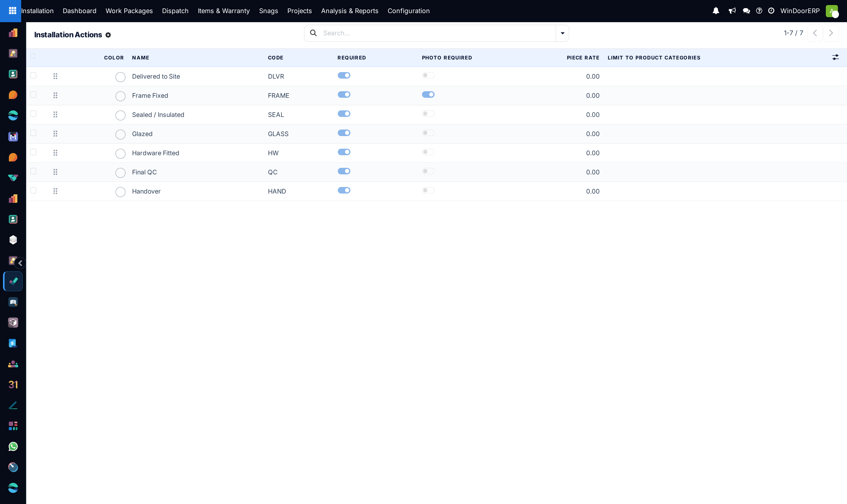
Task: Open the dollar invoice app in sidebar
Action: (13, 343)
